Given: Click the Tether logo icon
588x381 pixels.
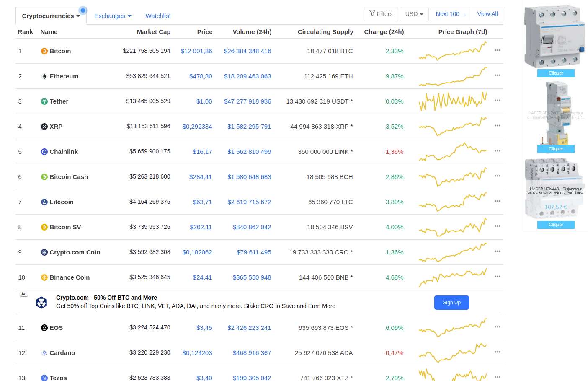Looking at the screenshot, I should coord(44,101).
